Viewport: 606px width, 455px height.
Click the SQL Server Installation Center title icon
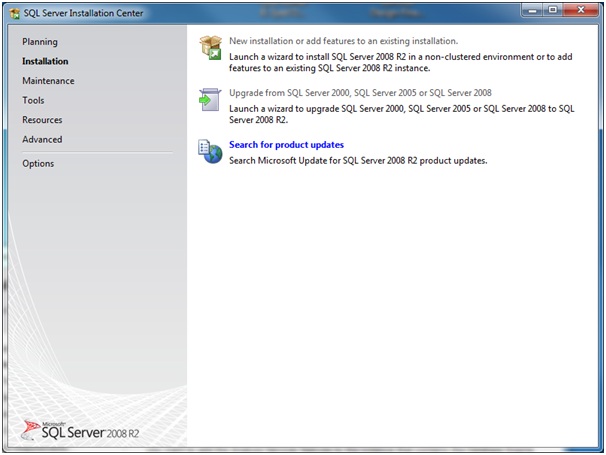coord(15,14)
